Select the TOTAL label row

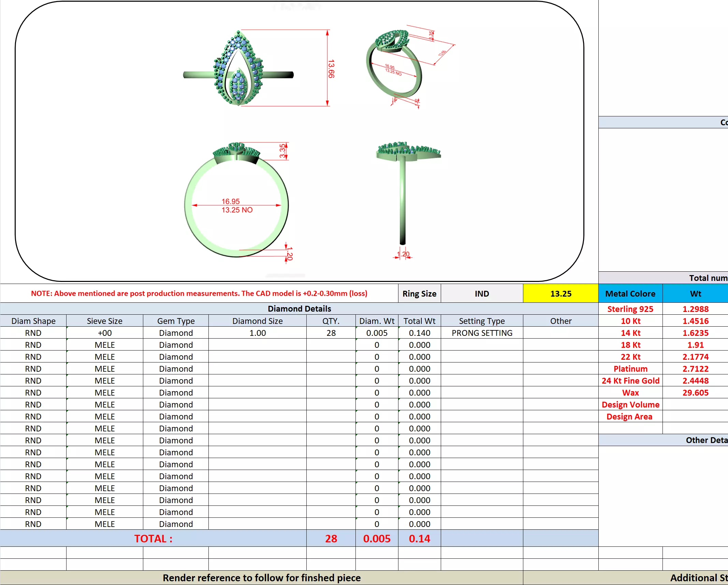(153, 538)
